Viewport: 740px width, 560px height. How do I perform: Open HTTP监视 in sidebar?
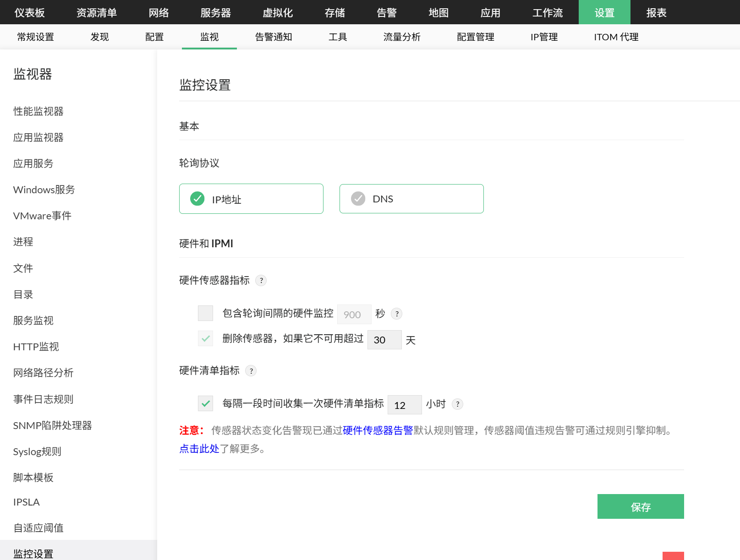tap(36, 347)
